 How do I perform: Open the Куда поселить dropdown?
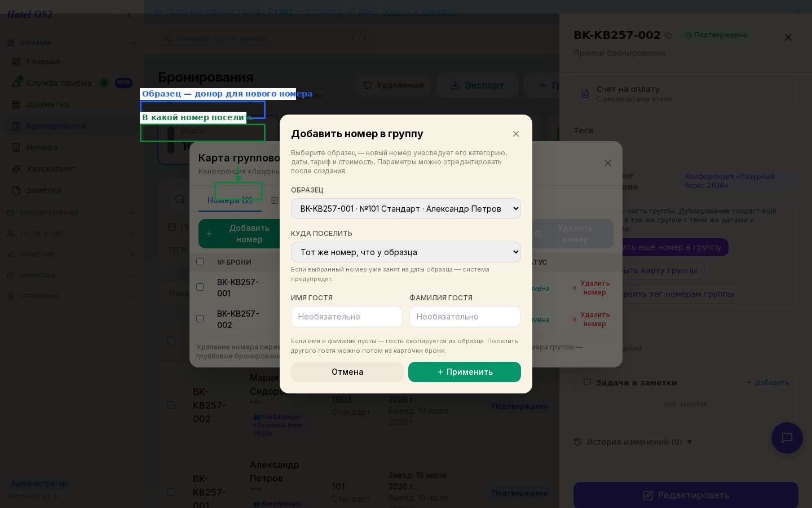coord(406,252)
